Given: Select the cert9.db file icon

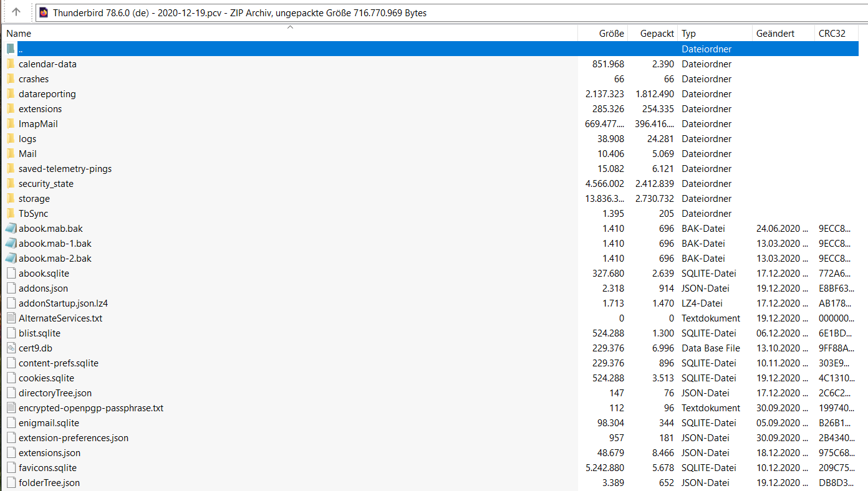Looking at the screenshot, I should [11, 348].
